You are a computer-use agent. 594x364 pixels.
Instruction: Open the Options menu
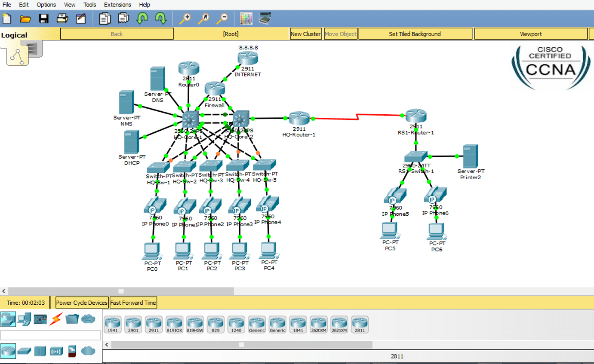click(46, 5)
